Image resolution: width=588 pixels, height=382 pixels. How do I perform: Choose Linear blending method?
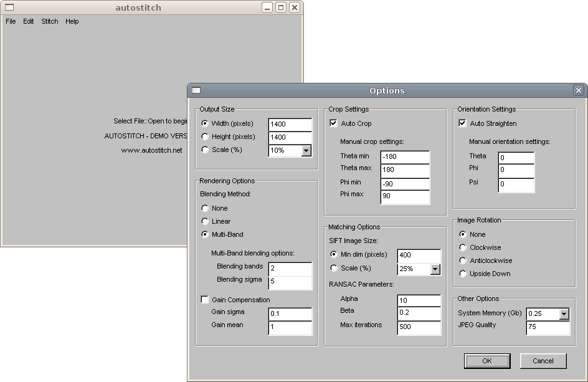click(x=205, y=221)
